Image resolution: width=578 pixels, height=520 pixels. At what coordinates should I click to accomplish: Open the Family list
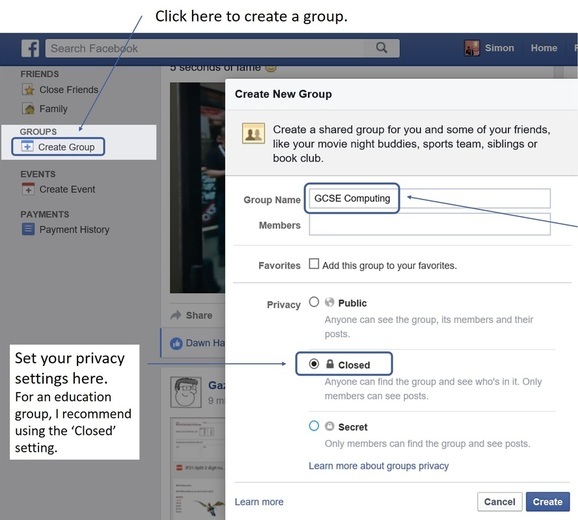(x=53, y=109)
